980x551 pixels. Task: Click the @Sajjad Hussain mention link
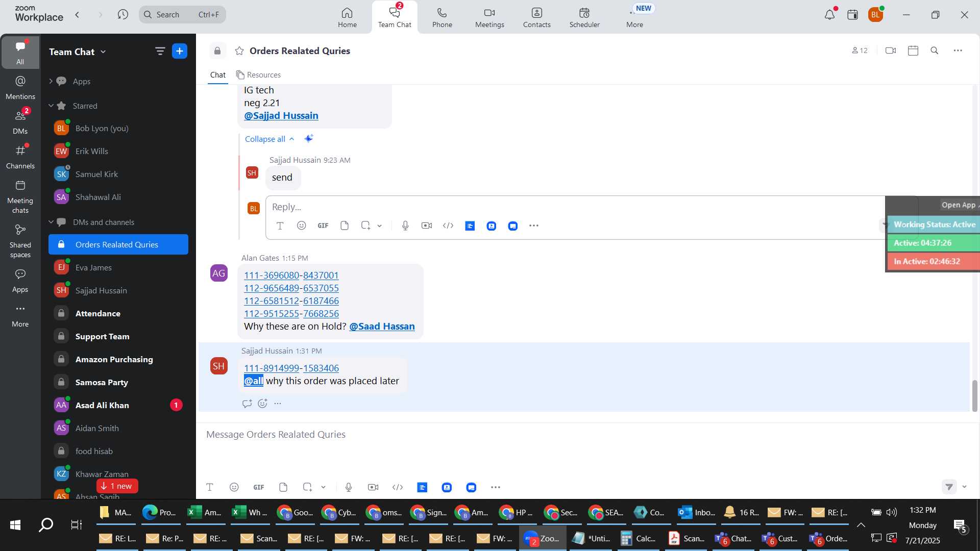281,116
